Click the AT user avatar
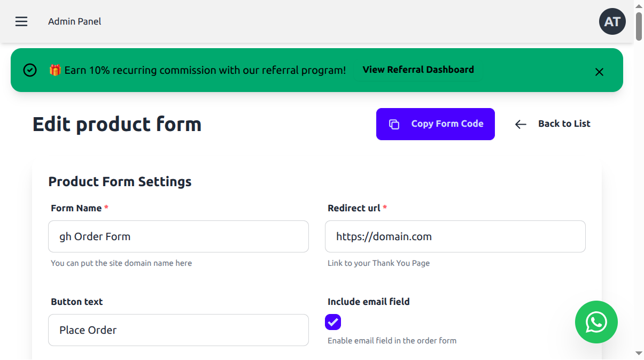The image size is (644, 360). [612, 21]
